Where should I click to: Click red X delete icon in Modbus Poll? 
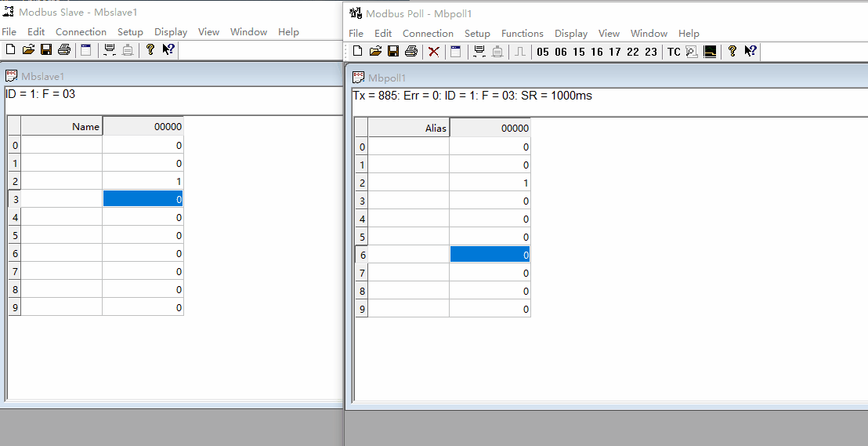433,52
